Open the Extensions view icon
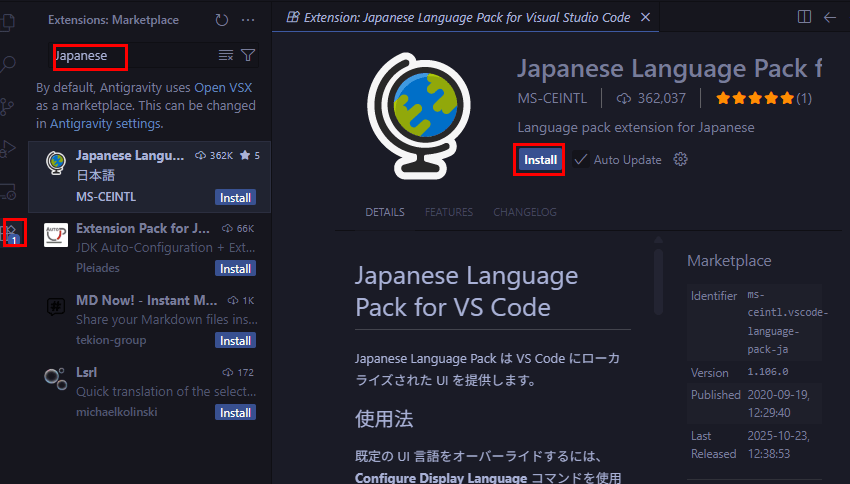The width and height of the screenshot is (850, 484). tap(14, 233)
